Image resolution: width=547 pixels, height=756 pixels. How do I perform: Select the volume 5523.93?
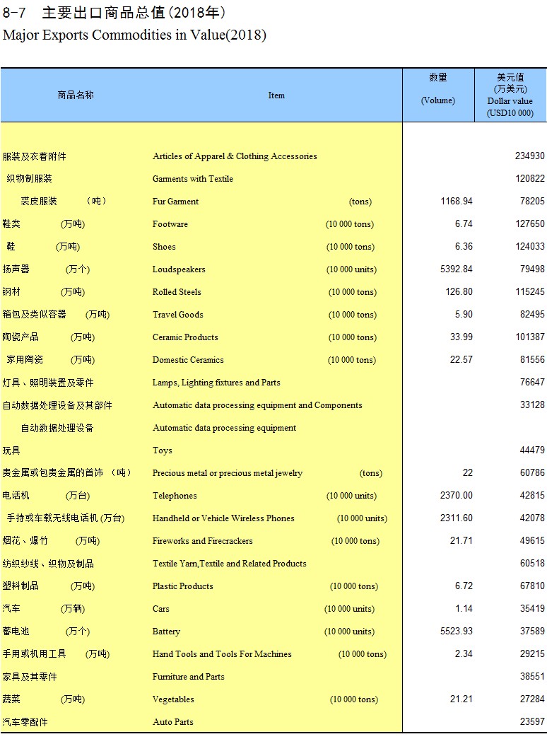tap(457, 632)
